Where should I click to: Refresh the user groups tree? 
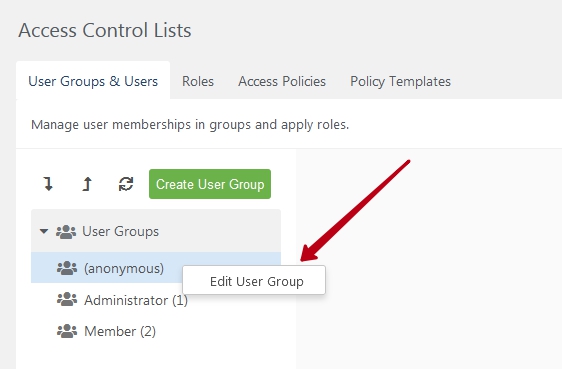point(126,184)
